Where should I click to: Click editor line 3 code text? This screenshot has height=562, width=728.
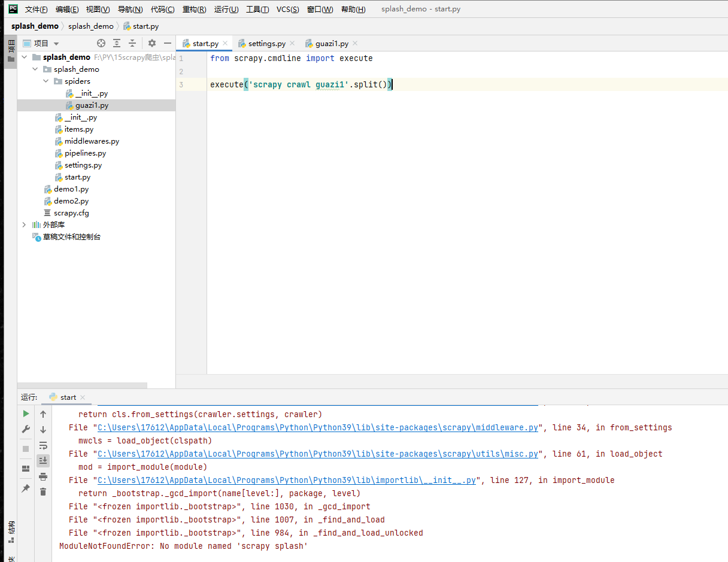click(x=301, y=84)
